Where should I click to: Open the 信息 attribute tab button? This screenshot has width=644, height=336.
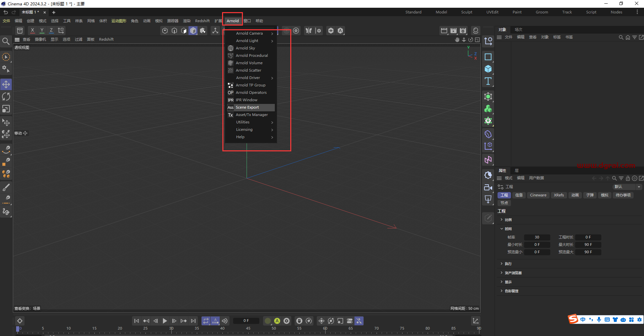pyautogui.click(x=519, y=195)
